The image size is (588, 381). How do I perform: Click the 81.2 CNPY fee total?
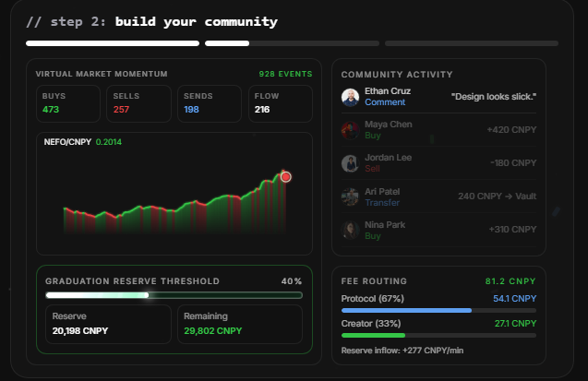[510, 281]
